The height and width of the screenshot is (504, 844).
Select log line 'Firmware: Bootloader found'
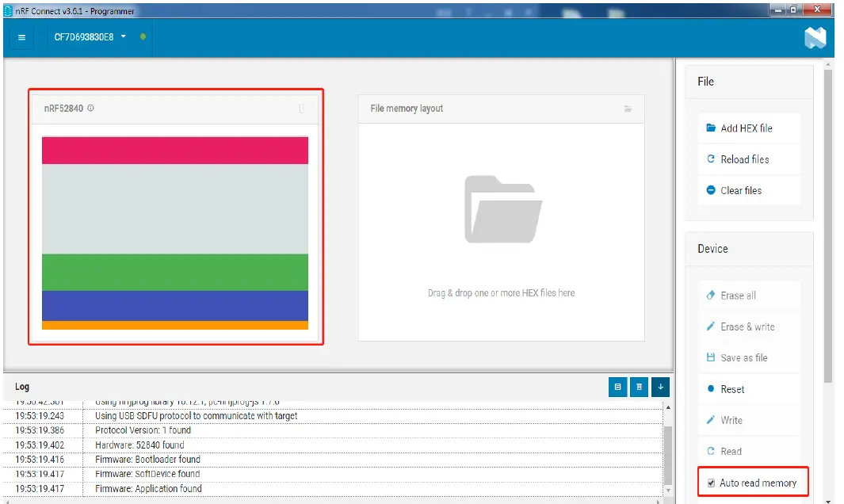point(333,460)
